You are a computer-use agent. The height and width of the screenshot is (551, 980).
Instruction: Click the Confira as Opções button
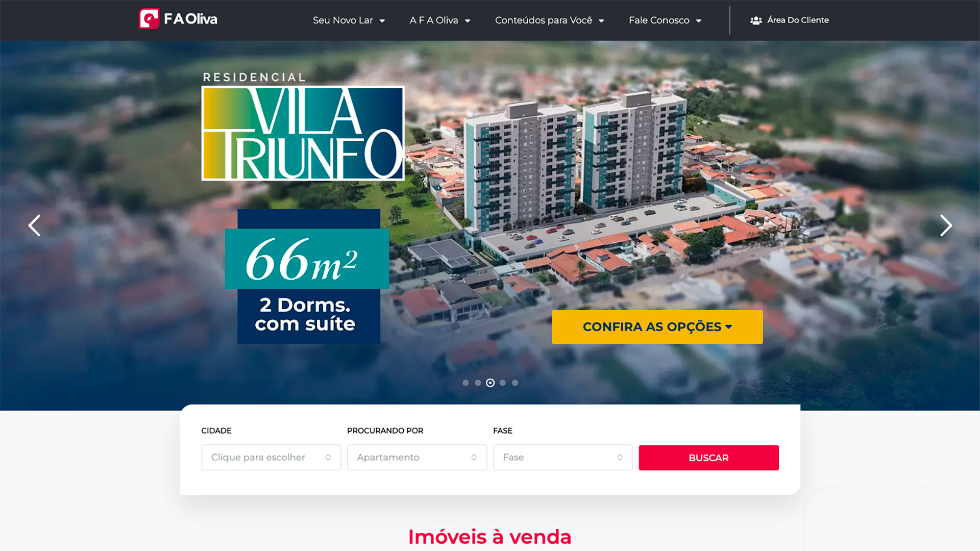657,327
